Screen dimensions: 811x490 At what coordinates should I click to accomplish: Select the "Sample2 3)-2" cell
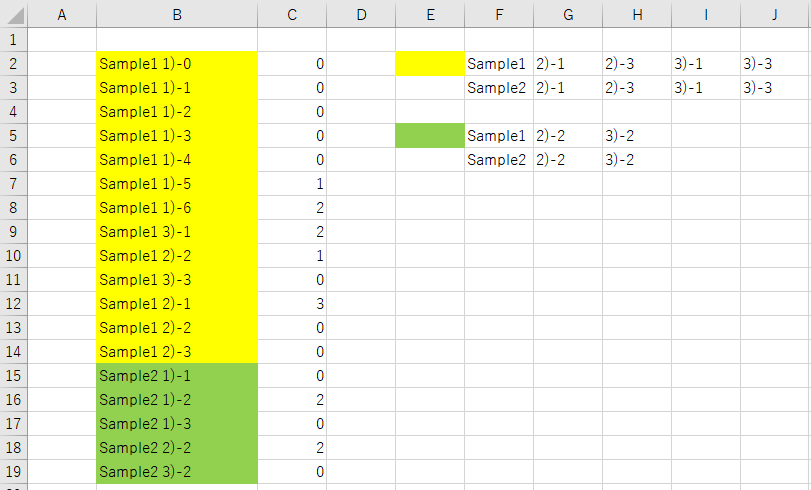pyautogui.click(x=177, y=472)
